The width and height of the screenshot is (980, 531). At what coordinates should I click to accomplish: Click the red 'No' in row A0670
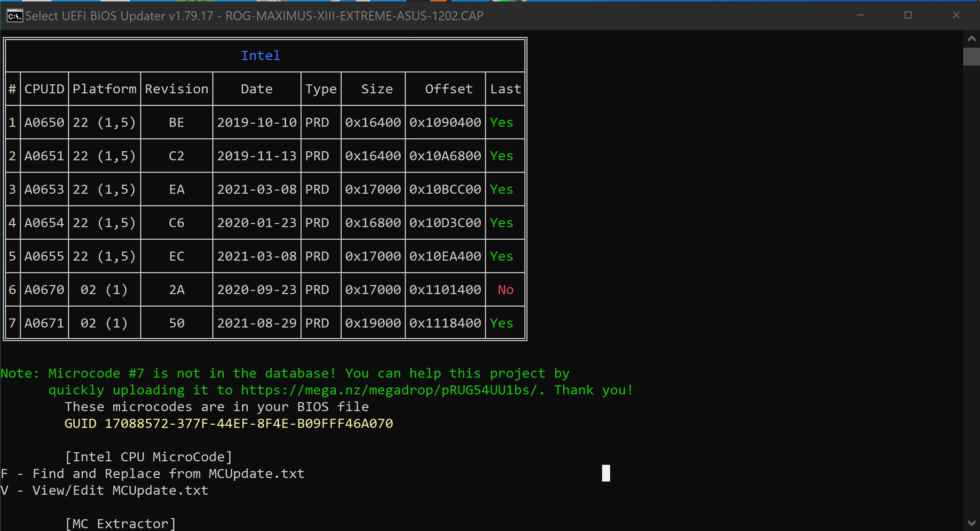point(506,290)
